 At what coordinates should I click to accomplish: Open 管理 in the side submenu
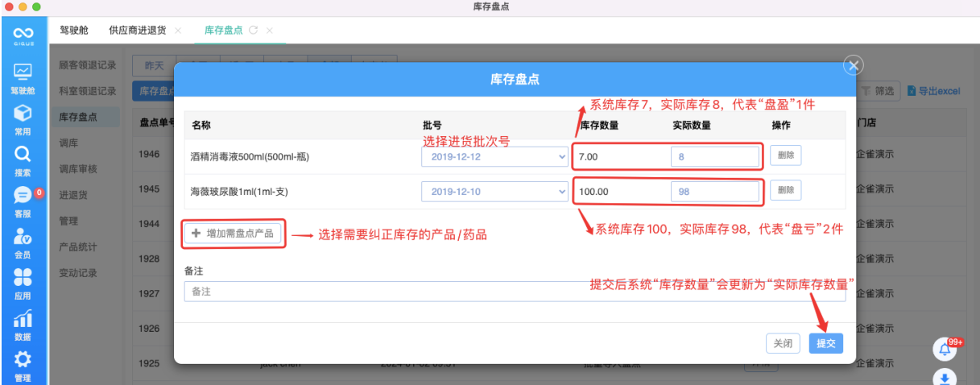point(68,221)
